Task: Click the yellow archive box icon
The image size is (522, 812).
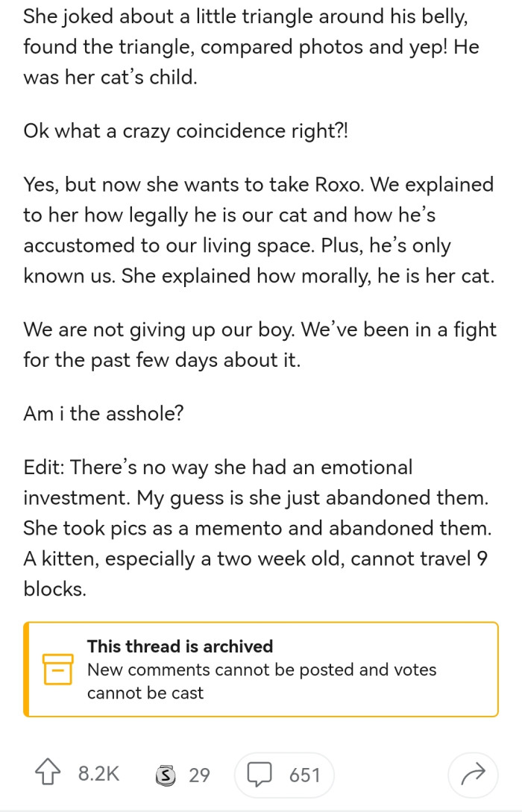Action: (x=57, y=669)
